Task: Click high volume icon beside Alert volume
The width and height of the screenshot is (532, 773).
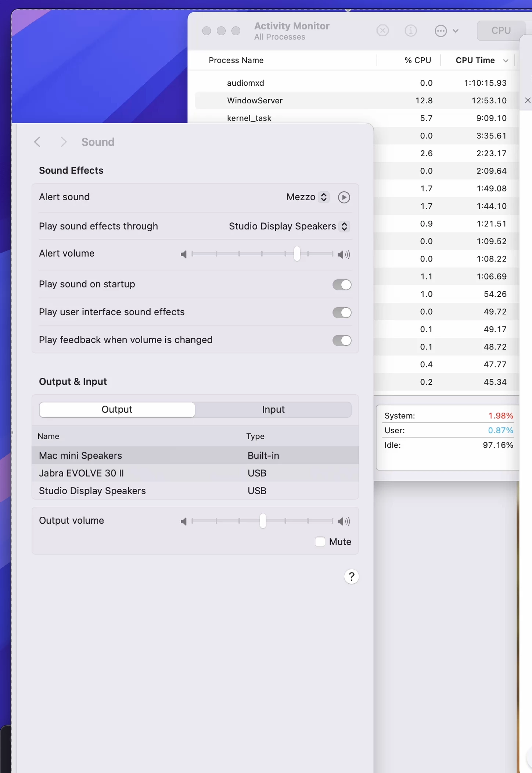Action: click(344, 254)
